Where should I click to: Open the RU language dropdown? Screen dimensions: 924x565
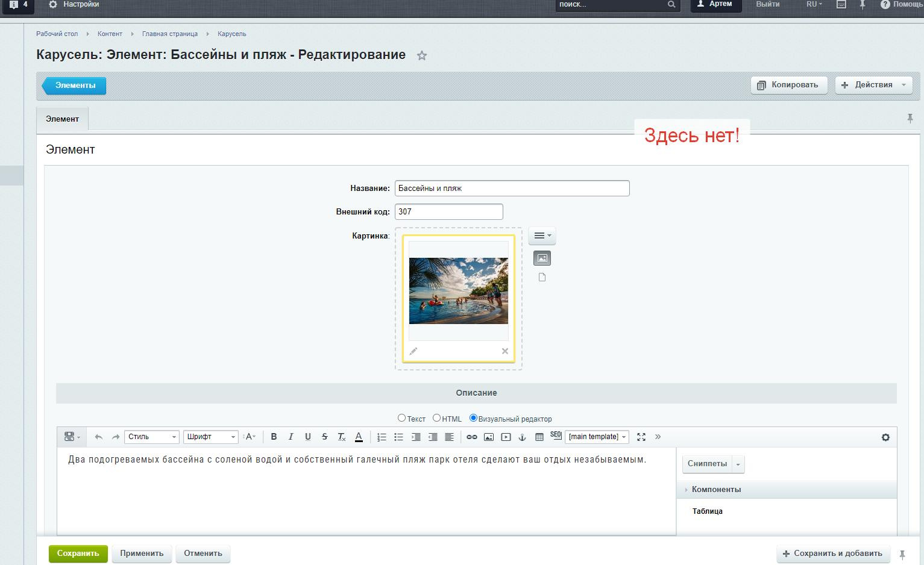814,4
